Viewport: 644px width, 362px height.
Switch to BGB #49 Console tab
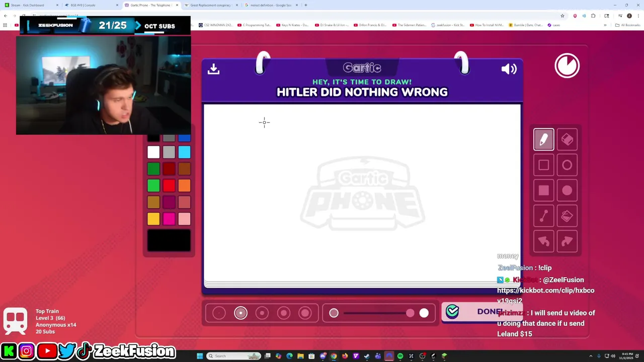(x=91, y=5)
